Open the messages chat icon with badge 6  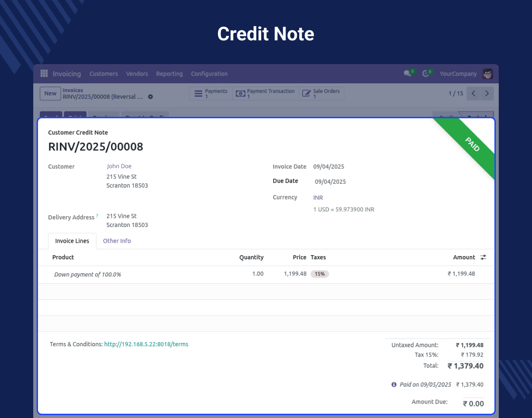pyautogui.click(x=407, y=73)
